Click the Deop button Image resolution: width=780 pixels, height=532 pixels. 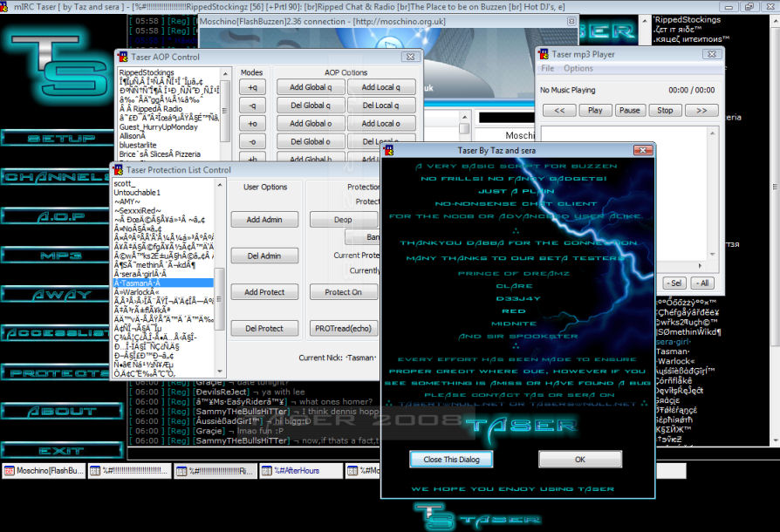(x=343, y=219)
